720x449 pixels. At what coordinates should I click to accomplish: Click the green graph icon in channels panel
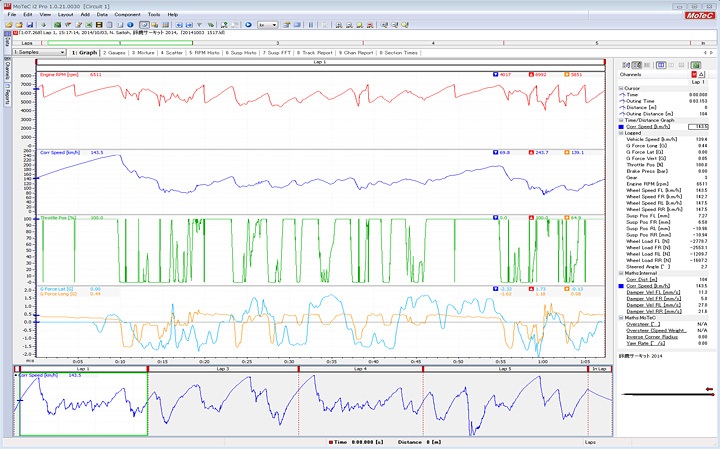coord(696,64)
